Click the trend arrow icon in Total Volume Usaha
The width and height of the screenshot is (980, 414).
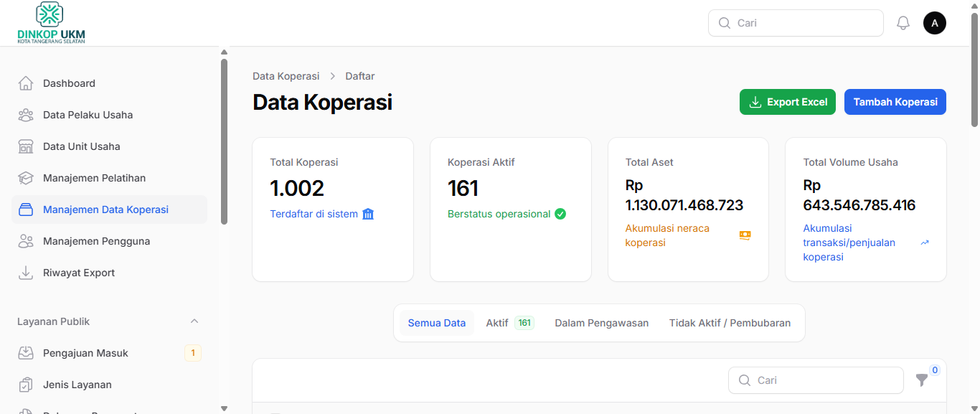(x=925, y=243)
